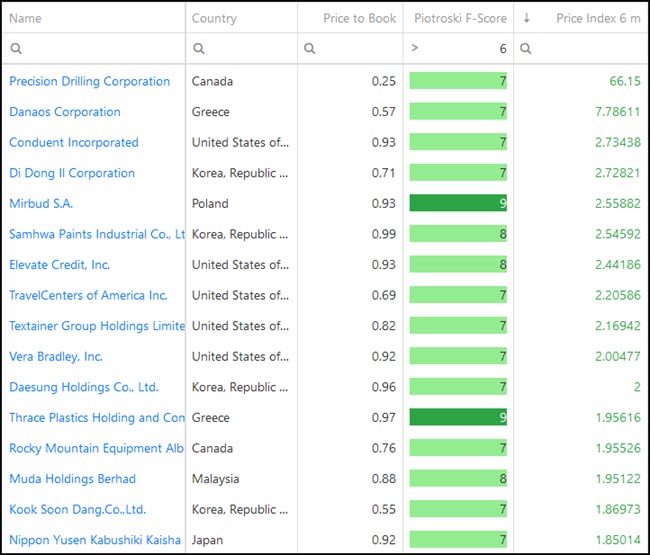The height and width of the screenshot is (555, 650).
Task: Click Muda Holdings' F-Score 8 bar
Action: (x=458, y=478)
